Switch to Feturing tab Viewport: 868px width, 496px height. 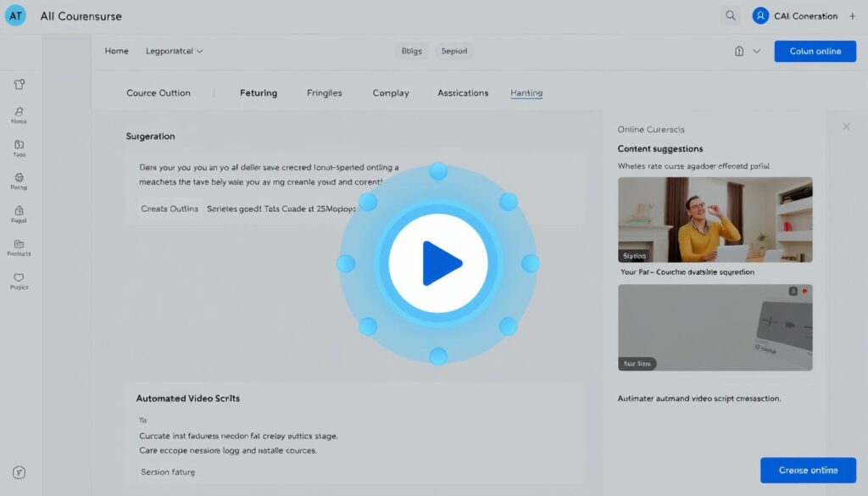[259, 93]
